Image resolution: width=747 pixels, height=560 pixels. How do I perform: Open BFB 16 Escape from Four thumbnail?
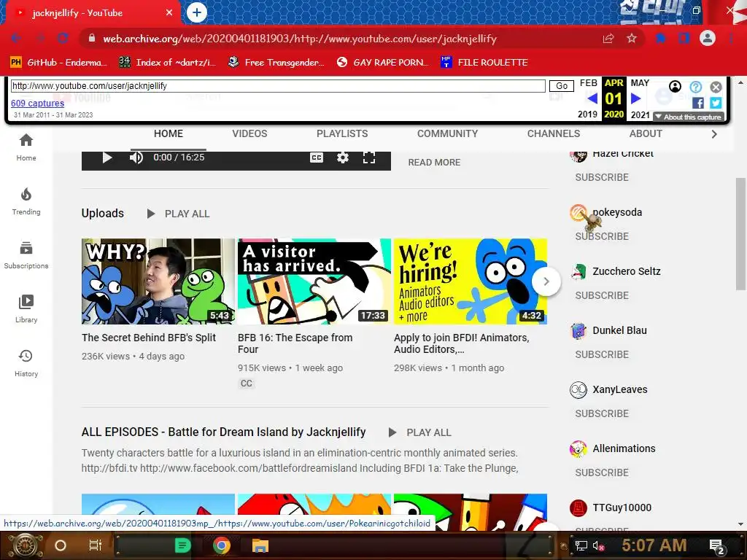click(x=314, y=281)
